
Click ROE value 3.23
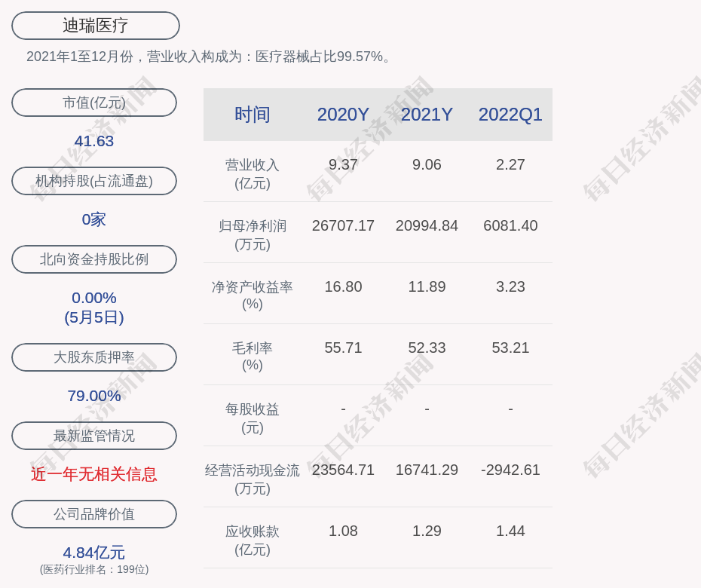(x=510, y=286)
